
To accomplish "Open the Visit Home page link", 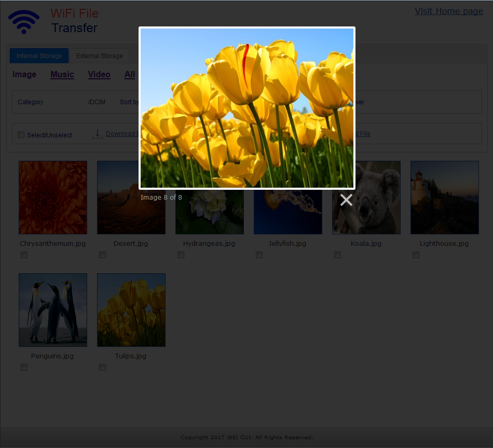I will point(448,11).
